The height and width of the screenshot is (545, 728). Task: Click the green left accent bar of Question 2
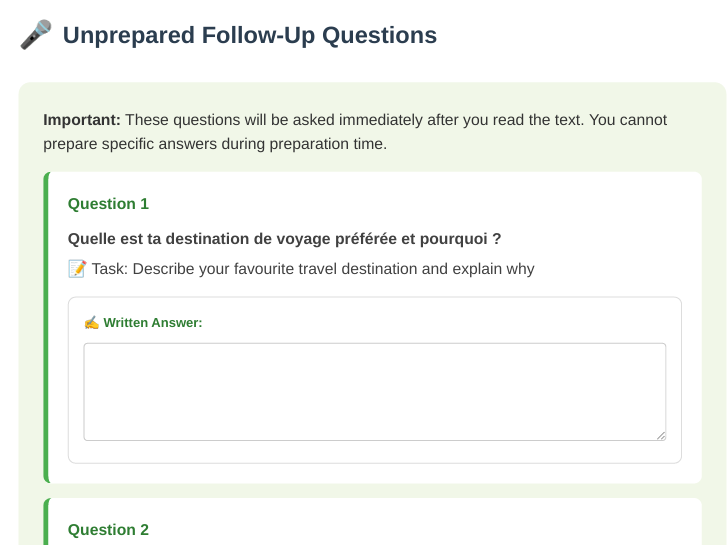pos(46,521)
